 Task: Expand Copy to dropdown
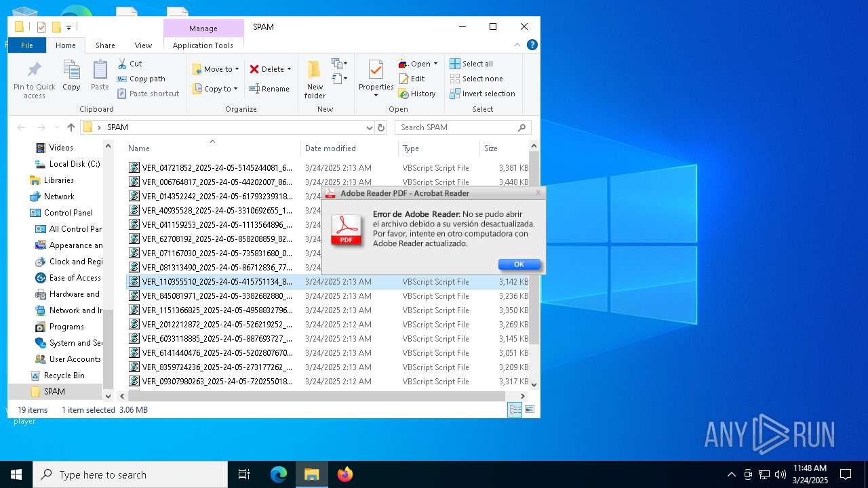pyautogui.click(x=235, y=89)
